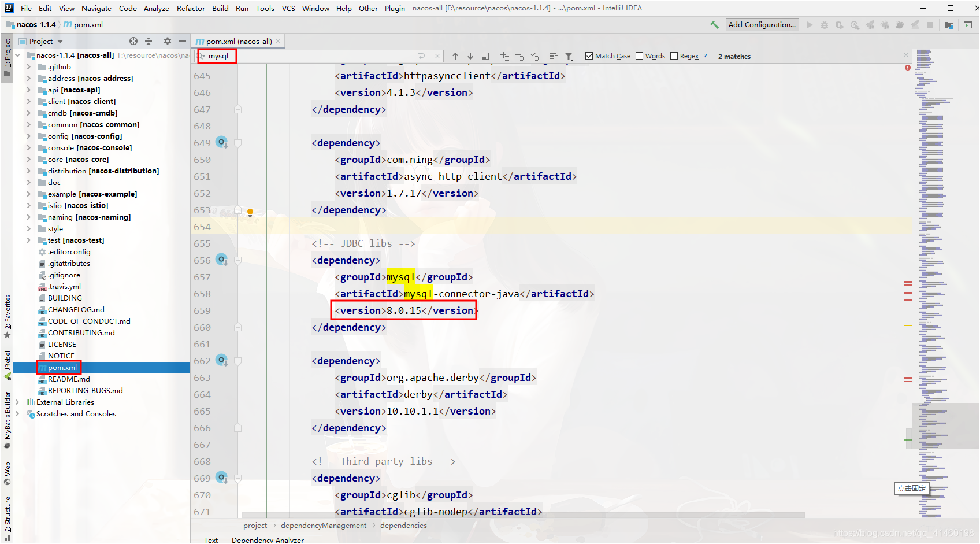The width and height of the screenshot is (980, 544).
Task: Open the VCS menu
Action: click(x=288, y=8)
